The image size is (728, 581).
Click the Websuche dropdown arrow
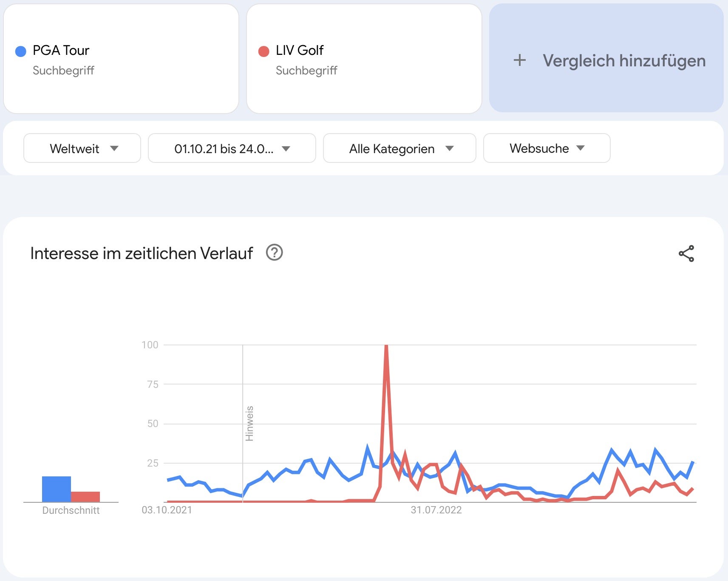pyautogui.click(x=581, y=148)
